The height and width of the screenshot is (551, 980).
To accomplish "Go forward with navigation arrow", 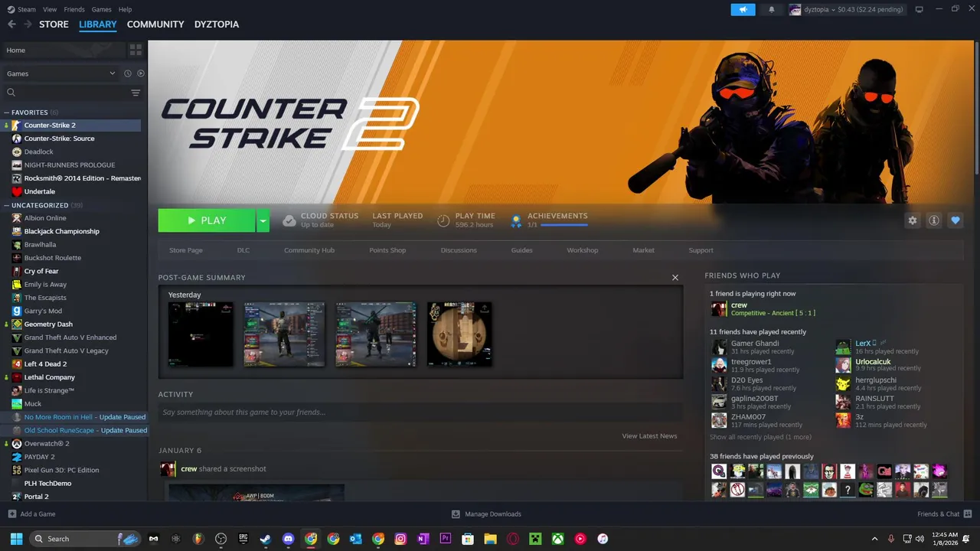I will (x=28, y=24).
